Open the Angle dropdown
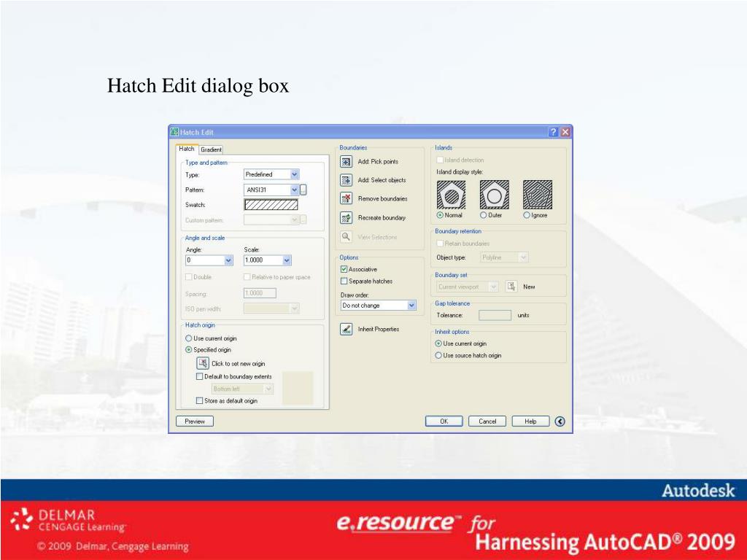Viewport: 747px width, 560px height. coord(209,260)
